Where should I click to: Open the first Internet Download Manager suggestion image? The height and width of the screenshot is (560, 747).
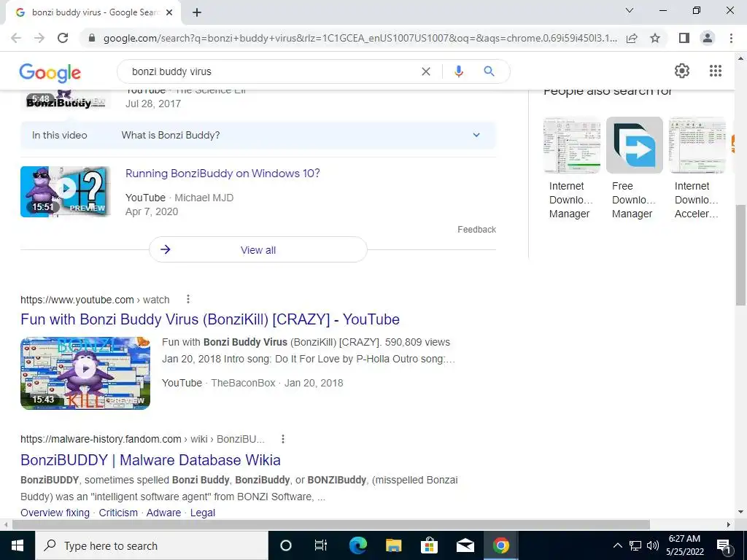tap(572, 145)
